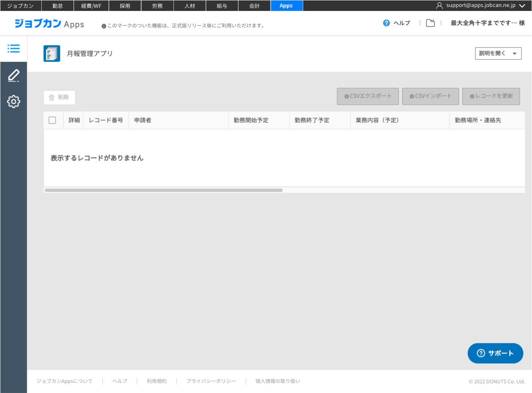Open the list view icon in sidebar
The image size is (532, 393).
(x=13, y=49)
